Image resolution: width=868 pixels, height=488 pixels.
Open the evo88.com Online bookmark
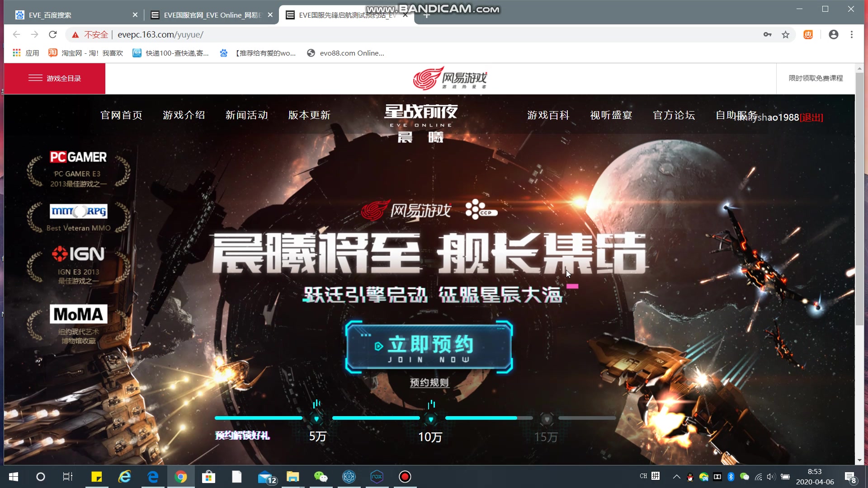(345, 53)
